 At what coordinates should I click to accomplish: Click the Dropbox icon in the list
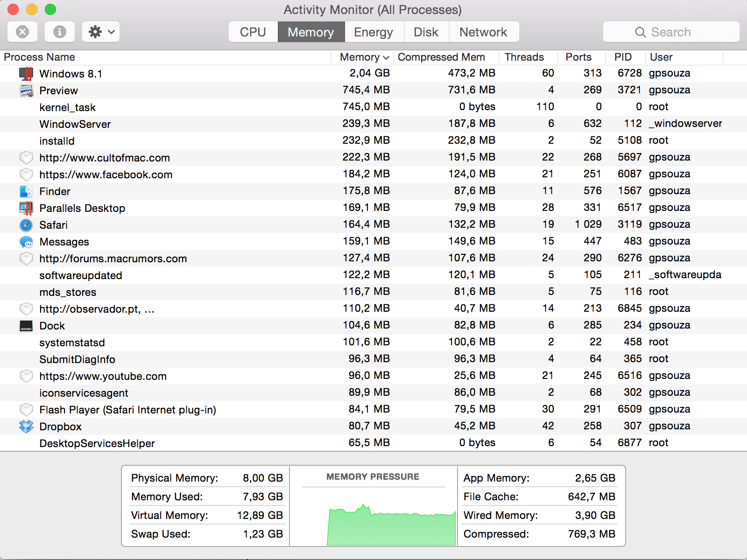pyautogui.click(x=26, y=427)
